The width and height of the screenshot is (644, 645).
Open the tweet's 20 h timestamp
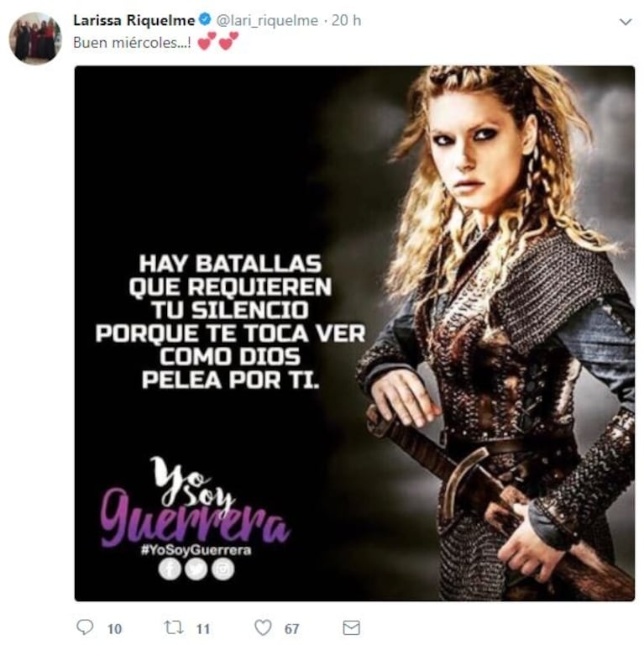pos(346,20)
